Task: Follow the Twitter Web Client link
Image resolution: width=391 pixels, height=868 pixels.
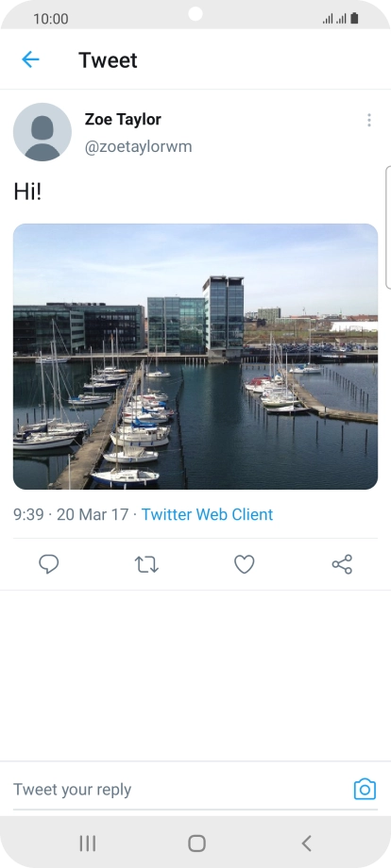Action: 207,514
